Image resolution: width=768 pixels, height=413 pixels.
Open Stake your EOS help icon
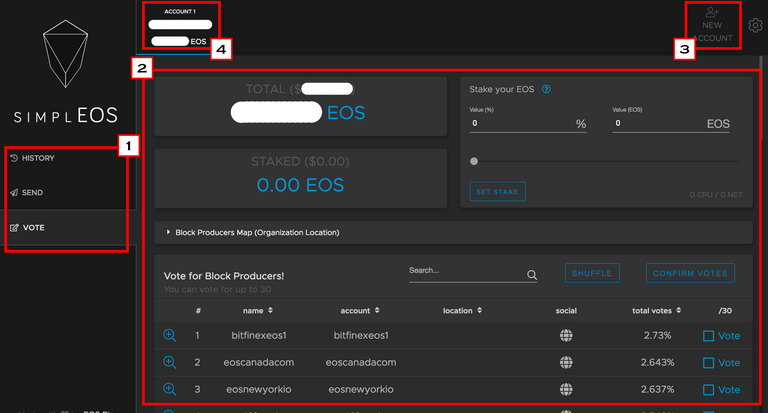[x=546, y=89]
